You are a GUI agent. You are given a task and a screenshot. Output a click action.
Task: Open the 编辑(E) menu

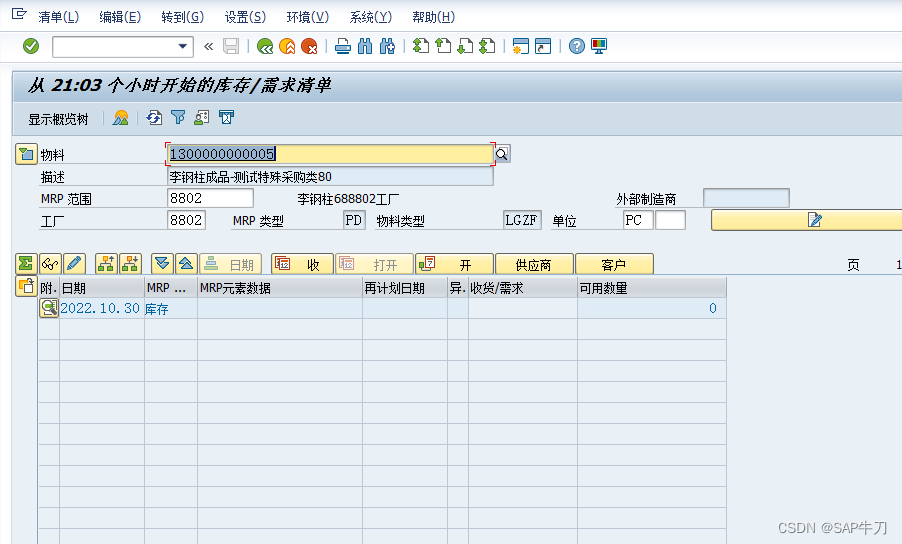pos(120,17)
